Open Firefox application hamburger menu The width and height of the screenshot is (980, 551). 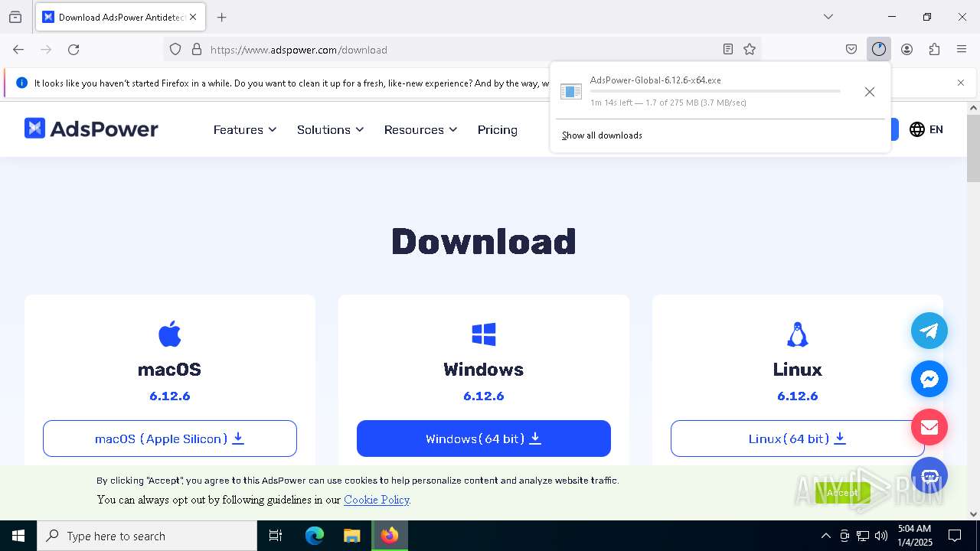pyautogui.click(x=962, y=49)
